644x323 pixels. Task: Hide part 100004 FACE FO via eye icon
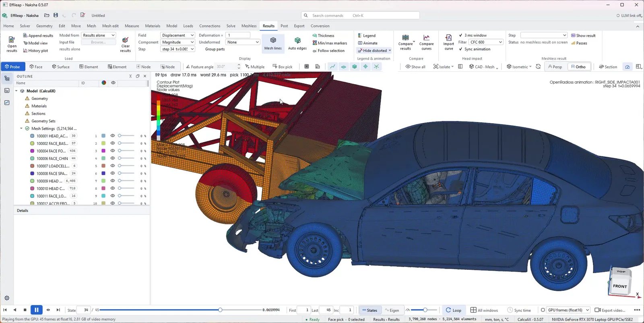(113, 151)
